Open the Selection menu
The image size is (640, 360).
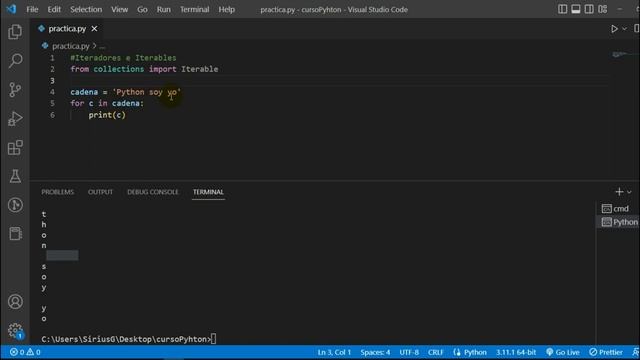point(86,9)
